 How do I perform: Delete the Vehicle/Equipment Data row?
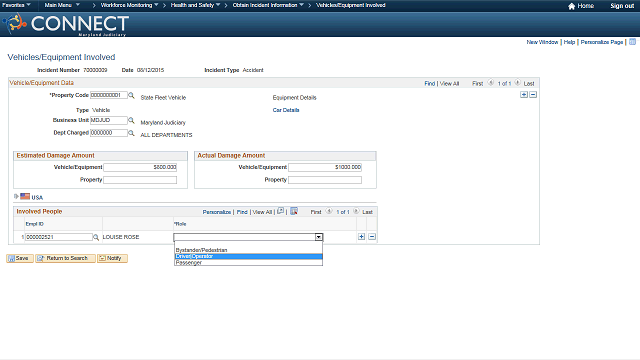(533, 95)
